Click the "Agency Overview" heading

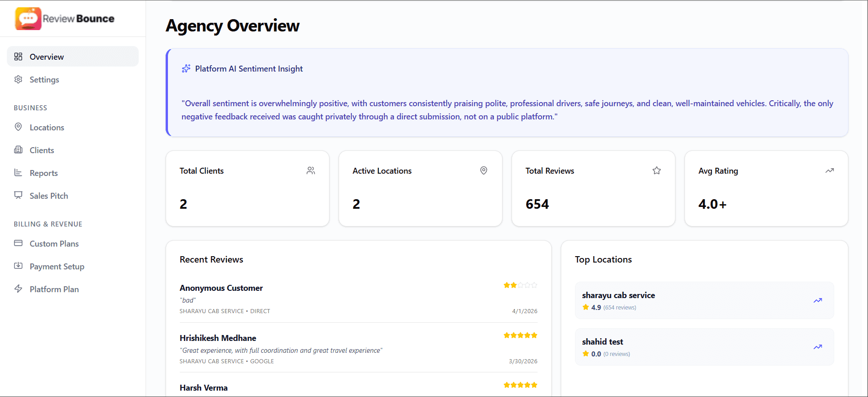point(232,26)
